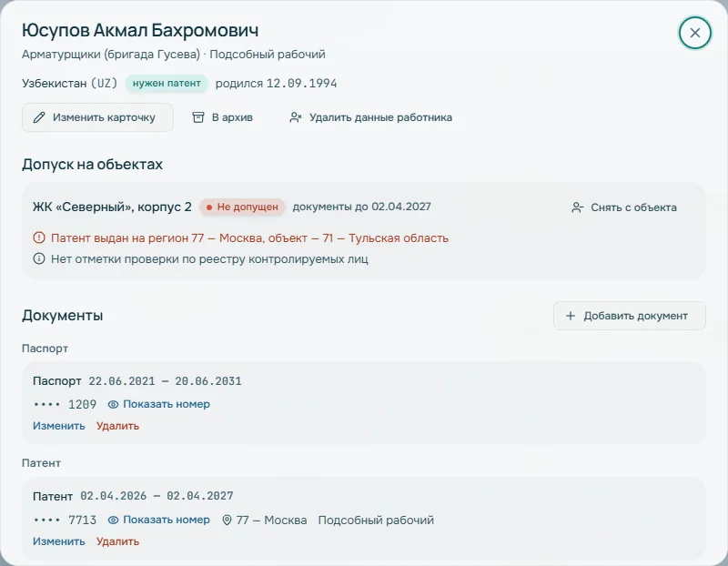Show the passport number ending 1209
This screenshot has width=728, height=566.
(159, 404)
